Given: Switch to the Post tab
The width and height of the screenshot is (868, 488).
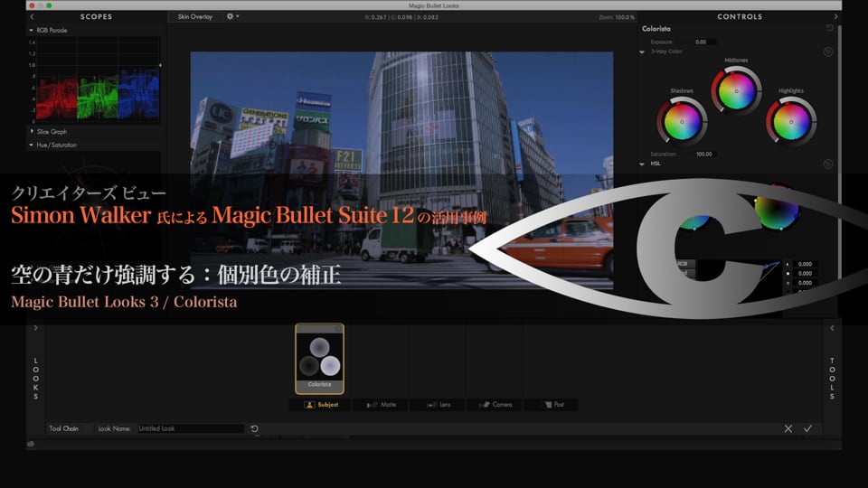Looking at the screenshot, I should tap(552, 405).
